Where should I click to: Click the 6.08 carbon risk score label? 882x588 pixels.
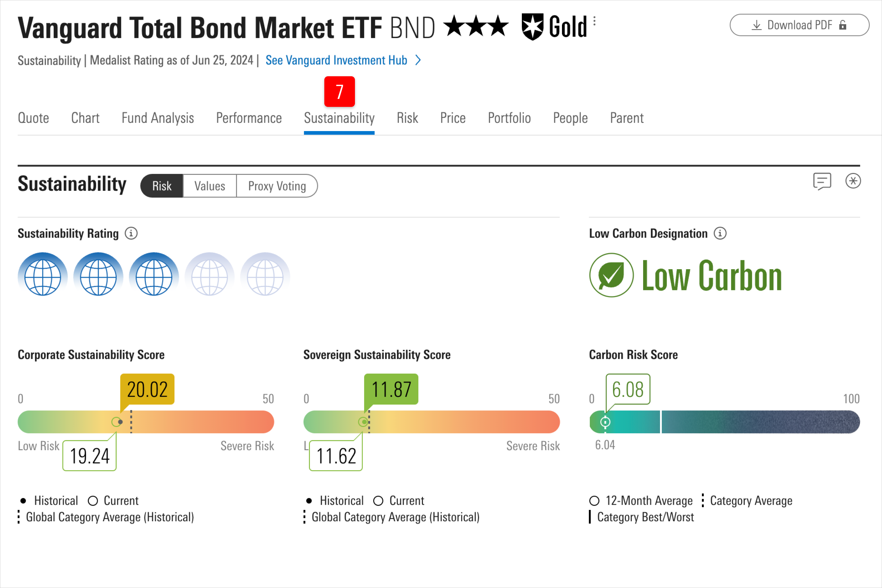tap(628, 389)
